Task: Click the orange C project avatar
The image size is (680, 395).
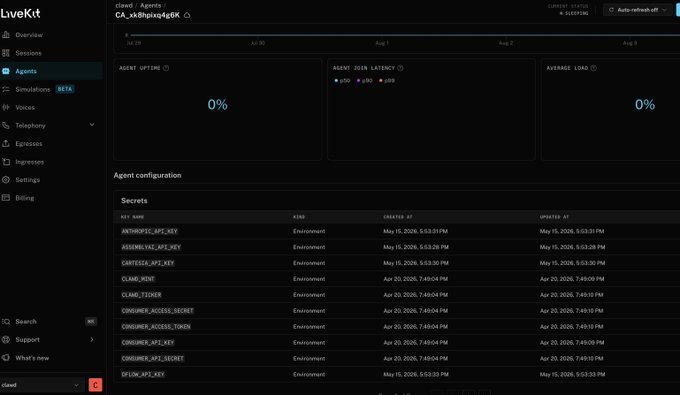Action: pyautogui.click(x=95, y=385)
